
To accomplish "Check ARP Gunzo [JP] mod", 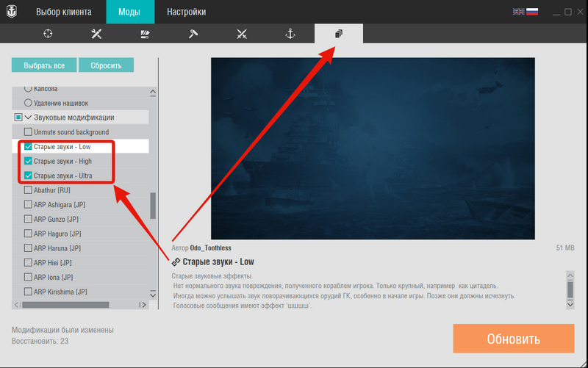I will pos(28,219).
